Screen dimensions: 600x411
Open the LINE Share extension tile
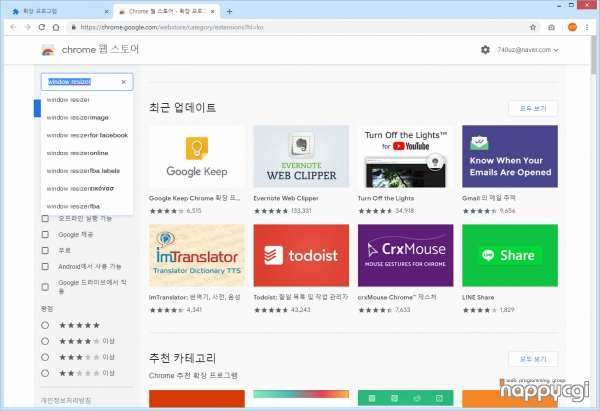(510, 255)
